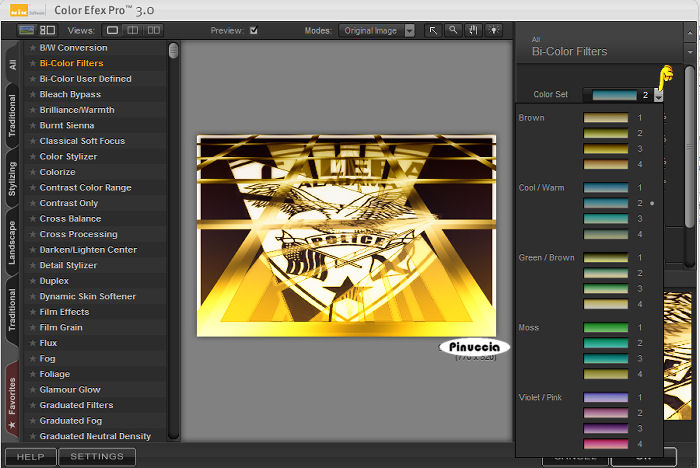Star B/W Conversion as favorite
Image resolution: width=700 pixels, height=468 pixels.
click(33, 48)
